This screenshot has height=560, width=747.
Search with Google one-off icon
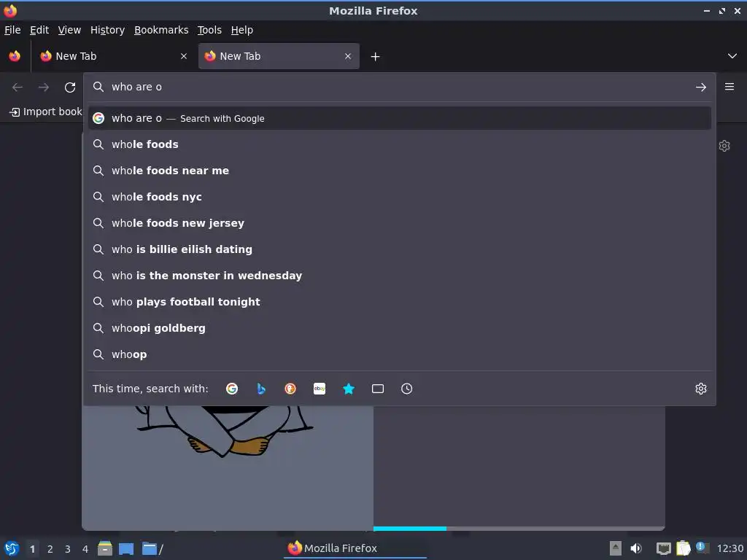pos(232,389)
